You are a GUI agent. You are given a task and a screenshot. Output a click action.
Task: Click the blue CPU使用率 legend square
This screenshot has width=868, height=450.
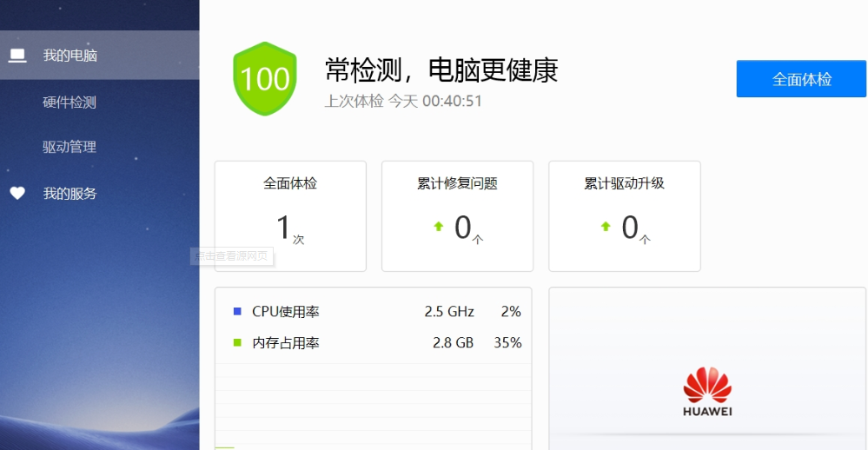coord(237,312)
